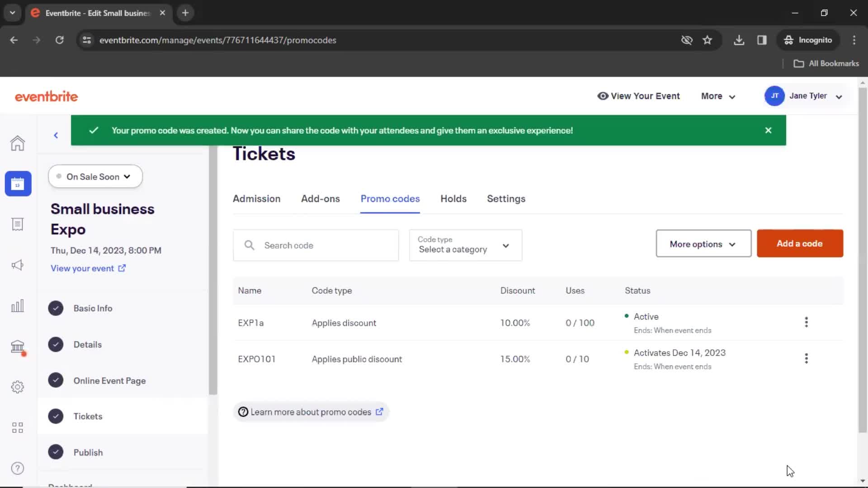Viewport: 868px width, 488px height.
Task: Reload the page
Action: pos(59,40)
